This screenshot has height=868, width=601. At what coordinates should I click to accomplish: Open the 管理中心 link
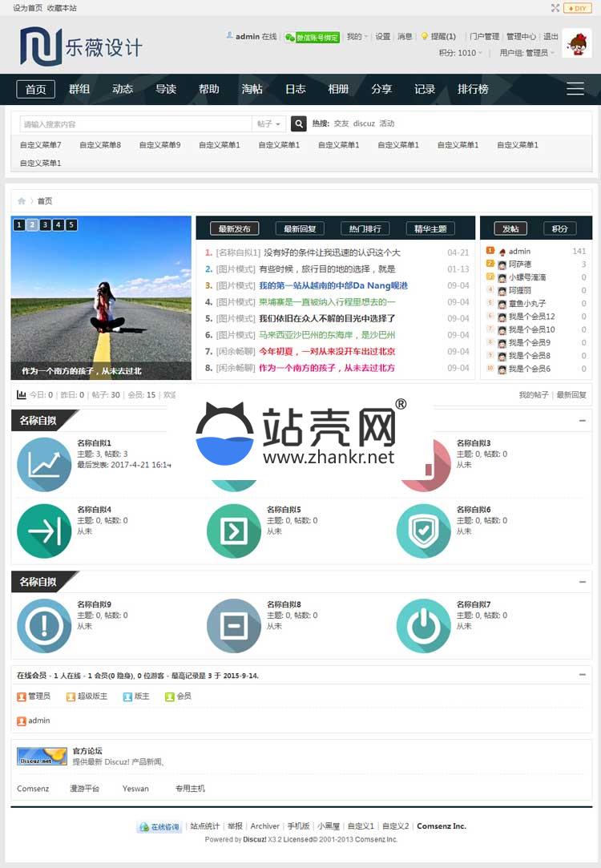click(522, 37)
